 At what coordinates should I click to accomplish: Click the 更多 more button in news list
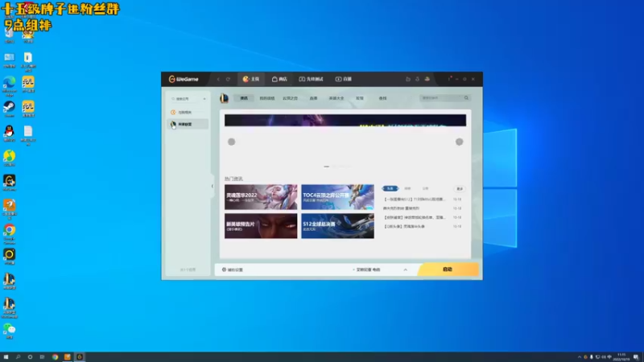click(x=460, y=189)
